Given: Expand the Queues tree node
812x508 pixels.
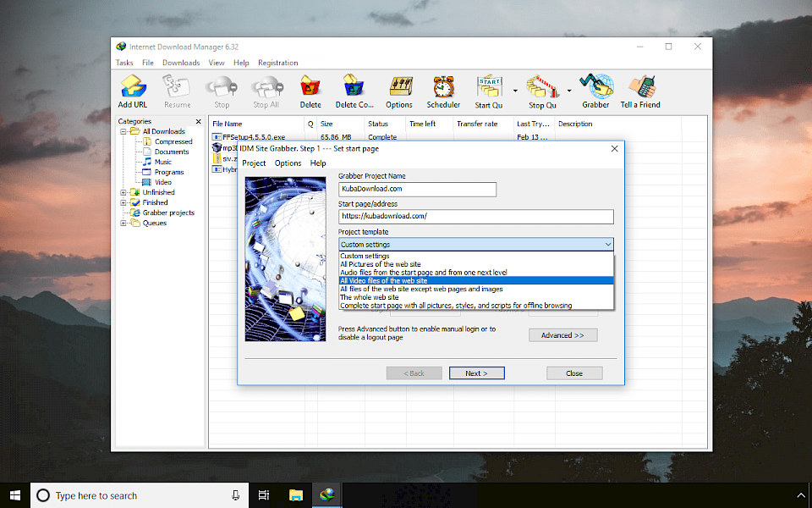Looking at the screenshot, I should pos(123,223).
